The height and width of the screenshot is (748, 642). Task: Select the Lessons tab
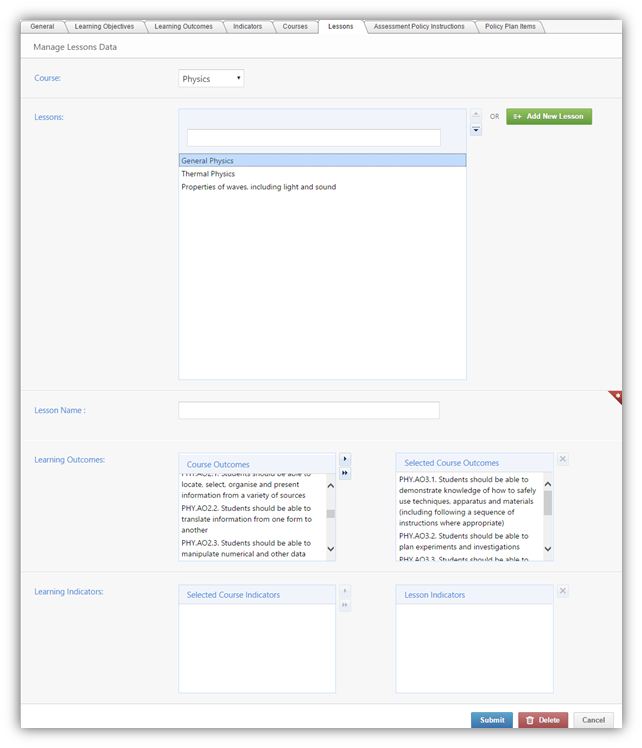click(341, 27)
